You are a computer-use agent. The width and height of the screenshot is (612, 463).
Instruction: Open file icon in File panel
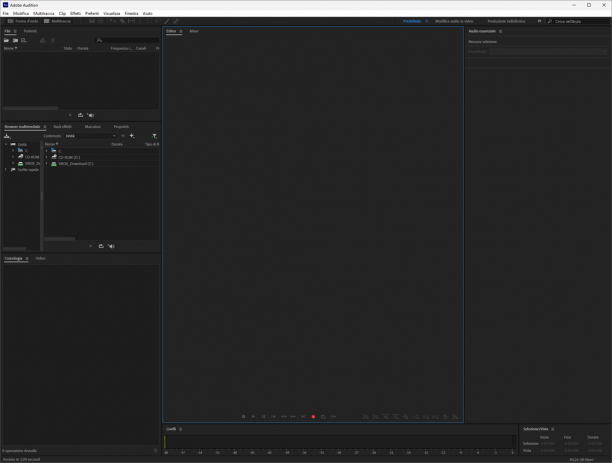[6, 40]
